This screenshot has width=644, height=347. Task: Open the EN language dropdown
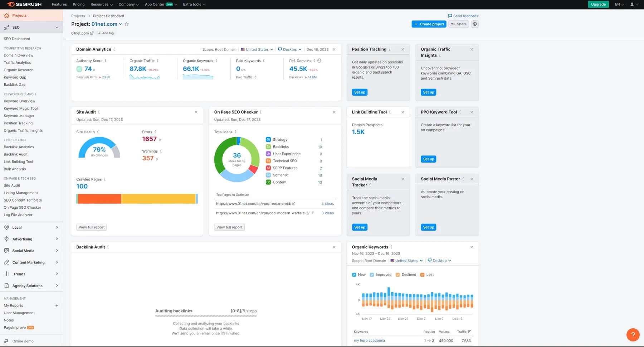click(619, 4)
